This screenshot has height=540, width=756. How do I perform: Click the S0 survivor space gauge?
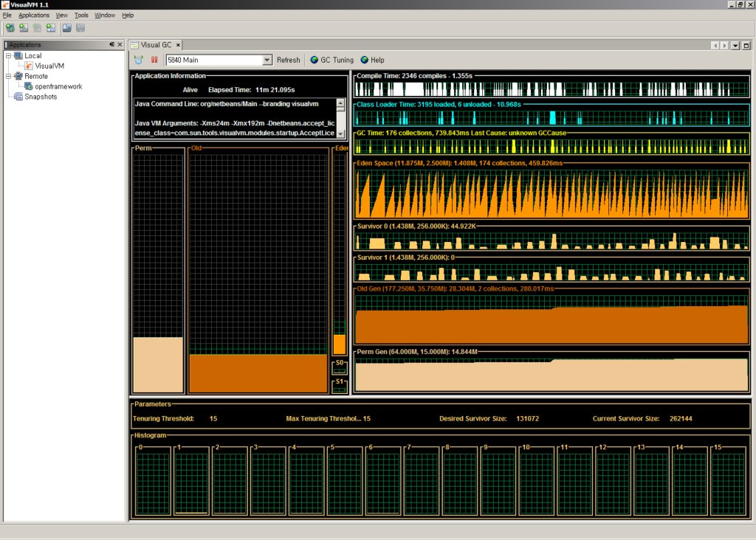(x=340, y=370)
